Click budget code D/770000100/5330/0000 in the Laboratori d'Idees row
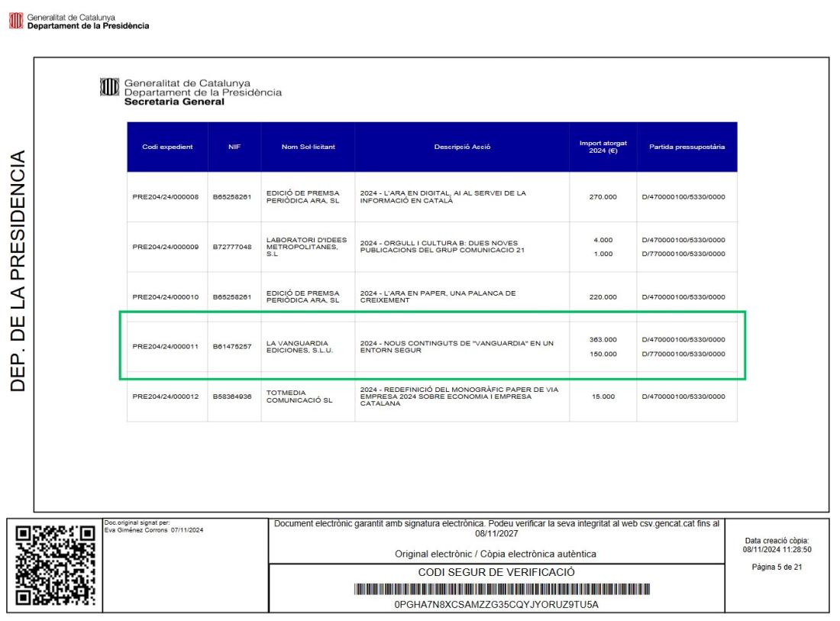This screenshot has height=621, width=840. coord(683,254)
